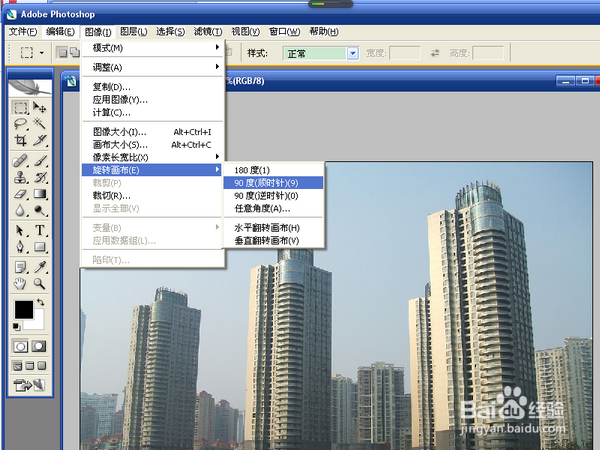Select the Hand tool
Image resolution: width=600 pixels, height=450 pixels.
click(21, 284)
